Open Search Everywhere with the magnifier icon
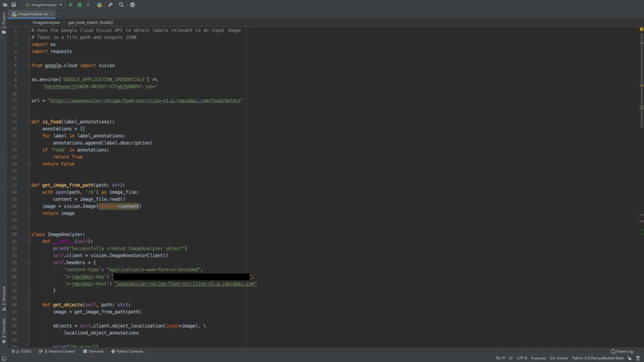Screen dimensions: 644x362 click(121, 5)
